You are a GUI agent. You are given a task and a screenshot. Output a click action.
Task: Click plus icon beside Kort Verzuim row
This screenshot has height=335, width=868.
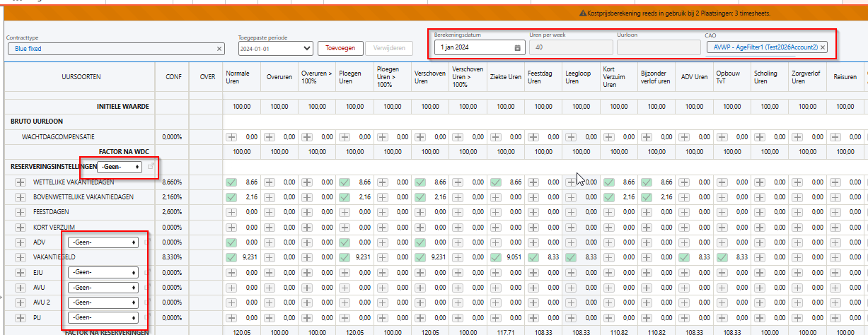20,227
